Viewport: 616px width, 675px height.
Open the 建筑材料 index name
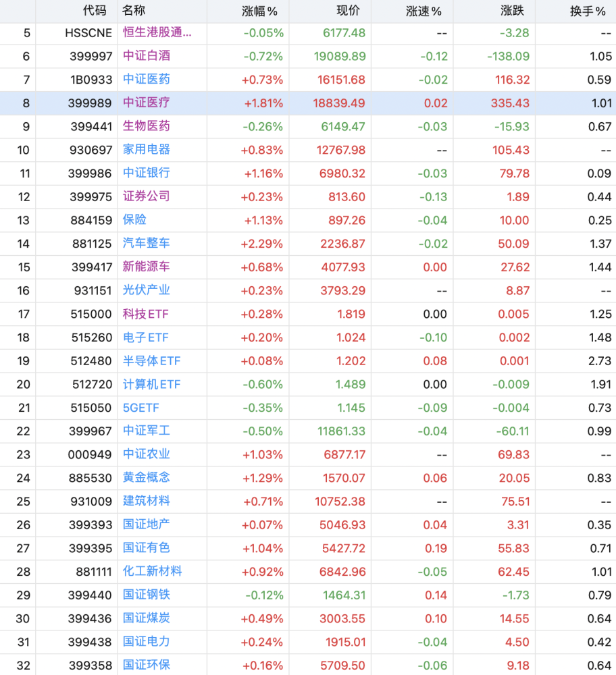pos(147,502)
